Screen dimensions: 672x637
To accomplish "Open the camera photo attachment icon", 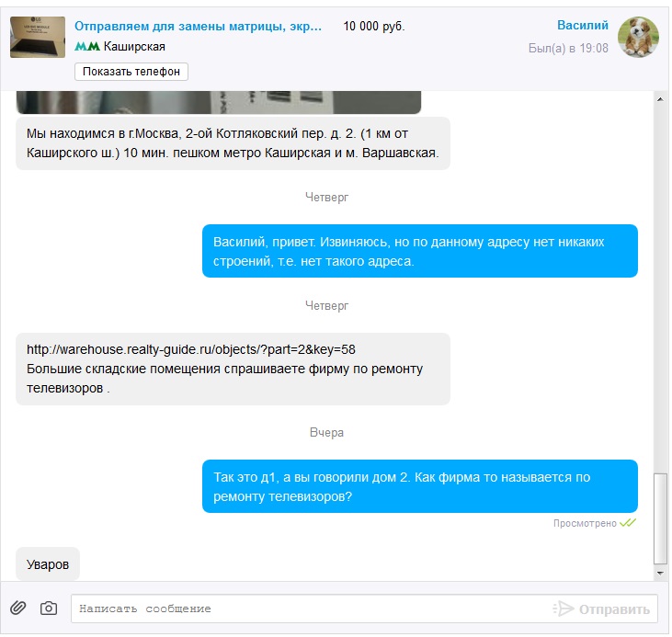I will click(x=49, y=608).
